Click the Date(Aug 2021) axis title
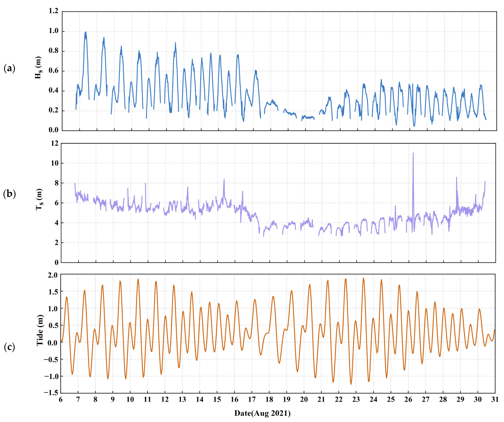Viewport: 504px width, 422px height. 263,413
